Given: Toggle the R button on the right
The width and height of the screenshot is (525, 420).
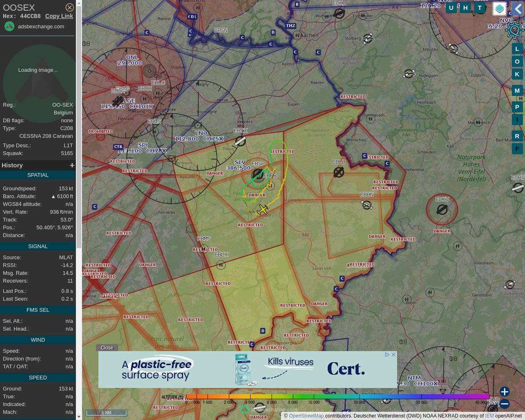Looking at the screenshot, I should tap(517, 136).
